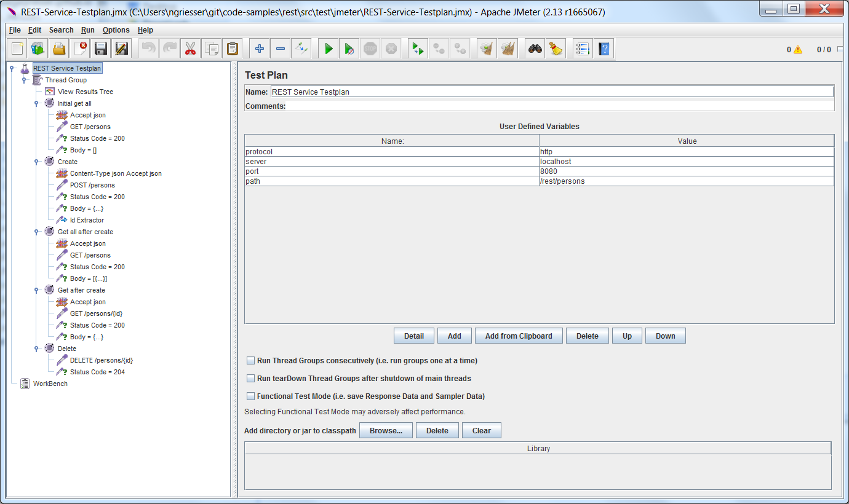Click the Name field with REST Service Testplan
This screenshot has height=504, width=849.
[552, 92]
